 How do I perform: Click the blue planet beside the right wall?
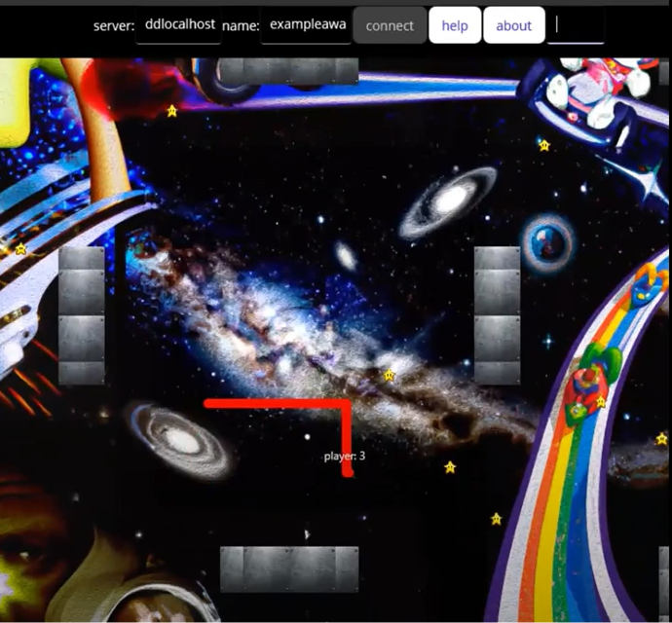pos(546,242)
